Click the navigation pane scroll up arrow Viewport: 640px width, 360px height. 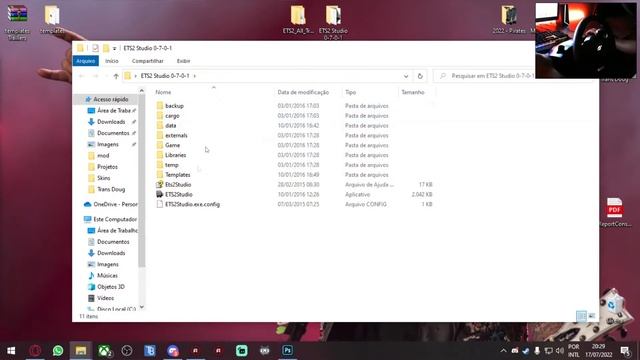pyautogui.click(x=142, y=91)
